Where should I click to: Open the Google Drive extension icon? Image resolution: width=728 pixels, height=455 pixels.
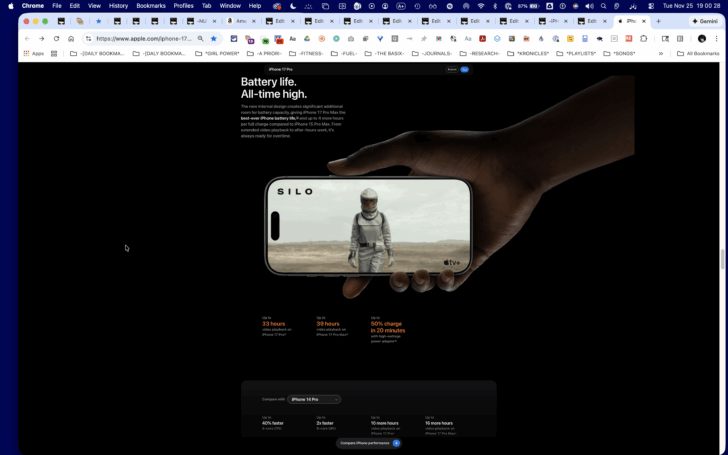click(307, 39)
